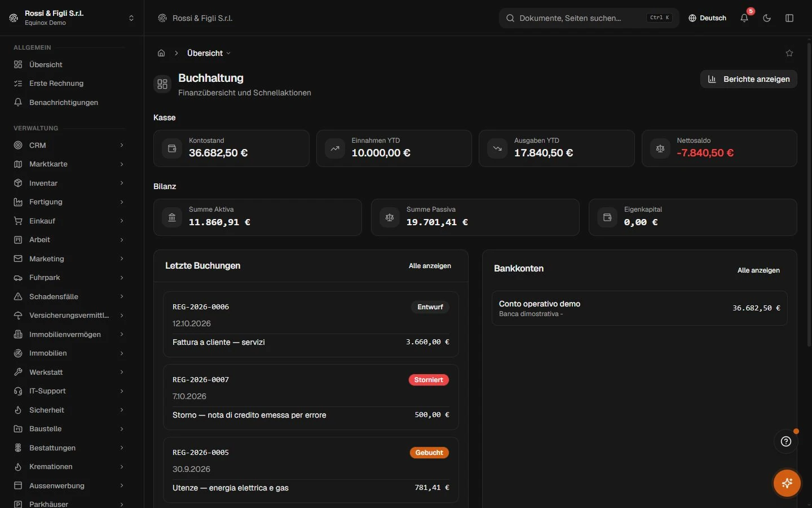Open the company switcher Rossi & Figli
The image size is (812, 508).
coord(72,18)
